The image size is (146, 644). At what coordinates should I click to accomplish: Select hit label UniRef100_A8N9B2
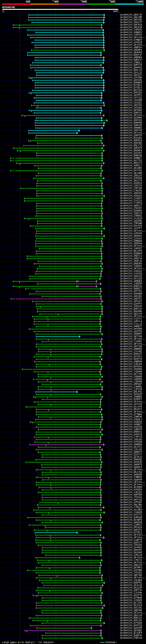pos(131,128)
